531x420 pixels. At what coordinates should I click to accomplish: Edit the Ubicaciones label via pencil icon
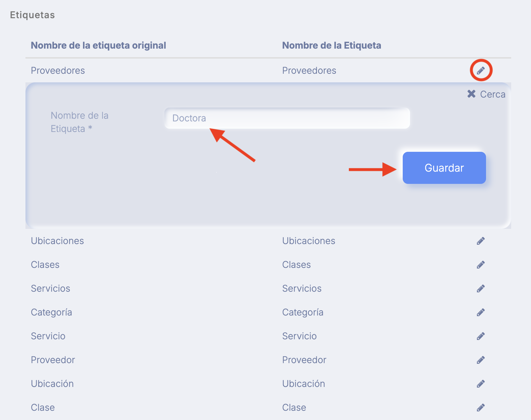coord(481,241)
